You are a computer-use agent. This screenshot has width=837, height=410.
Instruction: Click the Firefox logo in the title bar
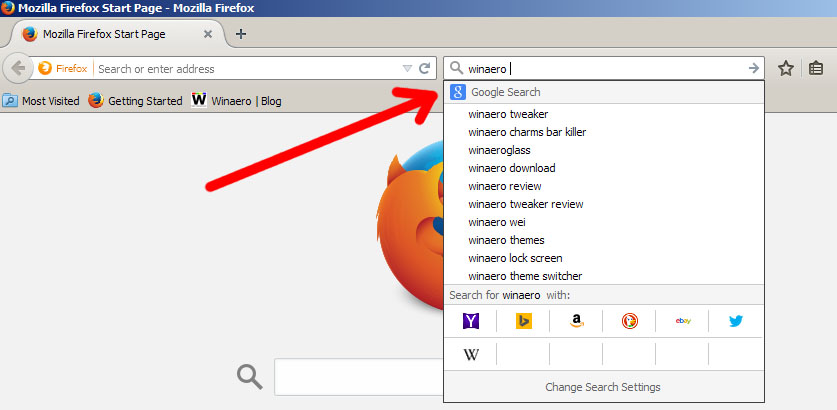click(7, 8)
